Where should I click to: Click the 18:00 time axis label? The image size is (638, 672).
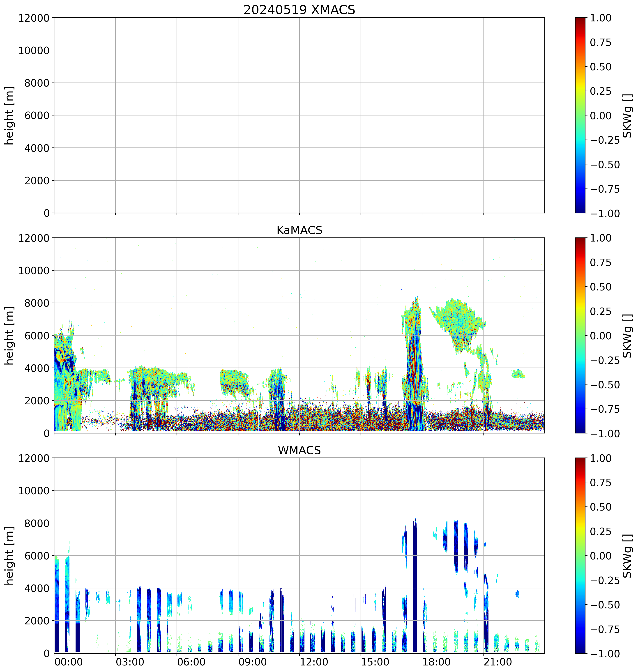436,662
